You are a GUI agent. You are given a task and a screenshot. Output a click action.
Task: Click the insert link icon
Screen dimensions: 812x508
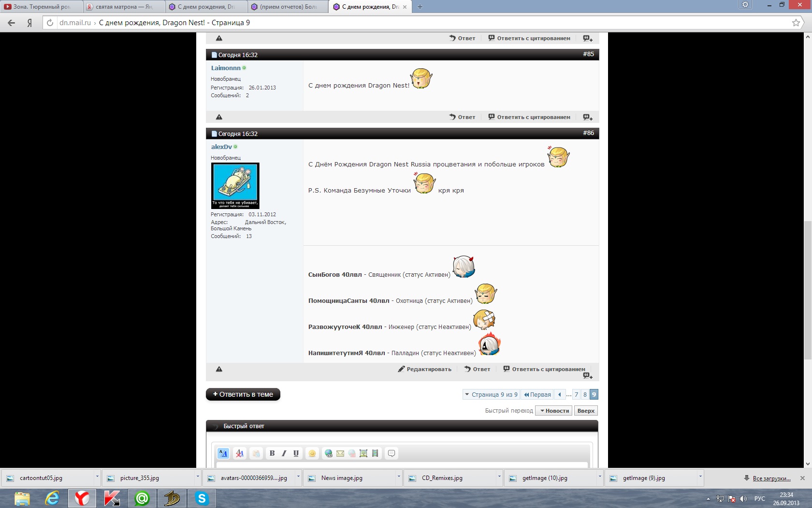click(x=329, y=453)
